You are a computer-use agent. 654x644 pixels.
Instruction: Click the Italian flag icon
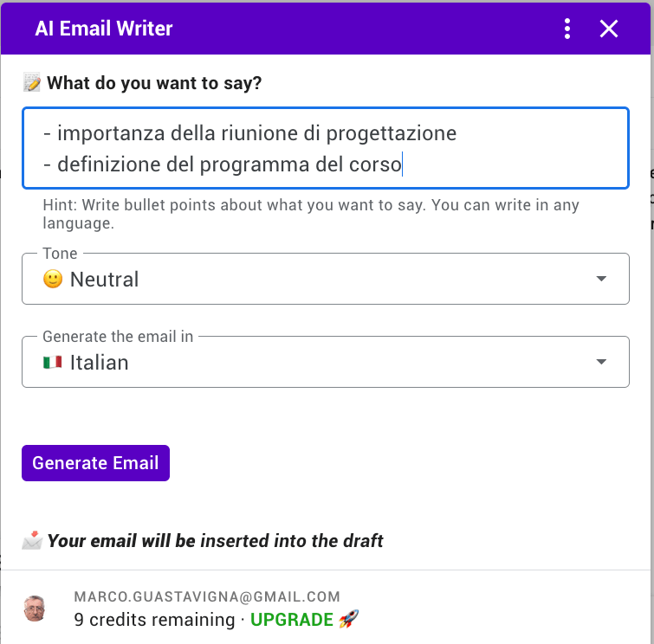click(x=53, y=362)
